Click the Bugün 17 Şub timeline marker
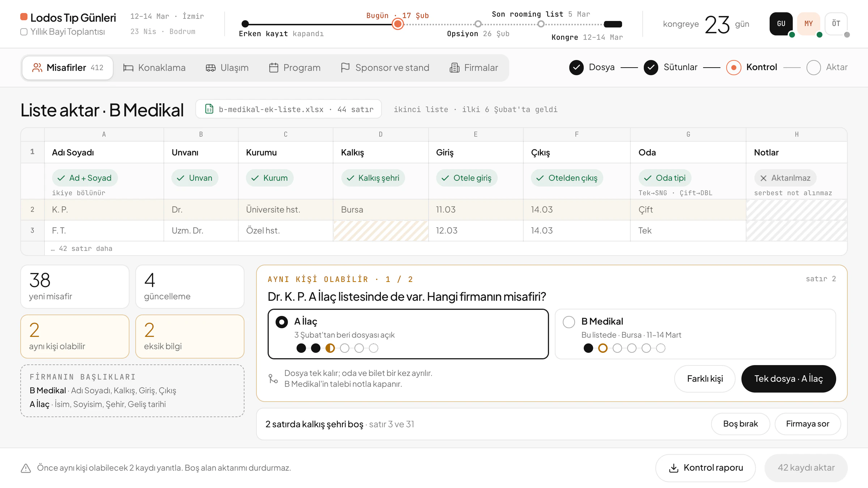 tap(398, 24)
